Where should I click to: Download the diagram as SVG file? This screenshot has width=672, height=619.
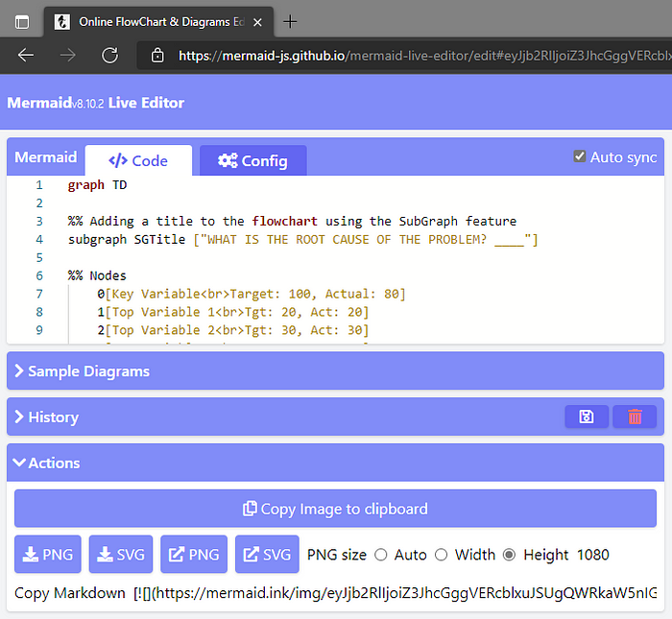point(121,555)
